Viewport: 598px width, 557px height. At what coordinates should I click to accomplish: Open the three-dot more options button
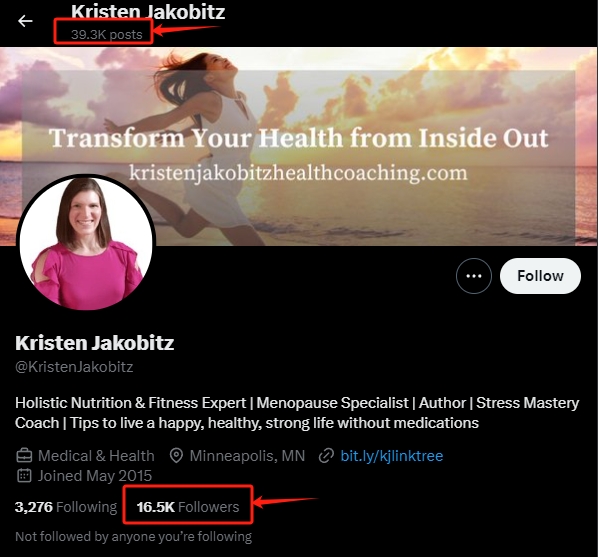point(474,276)
